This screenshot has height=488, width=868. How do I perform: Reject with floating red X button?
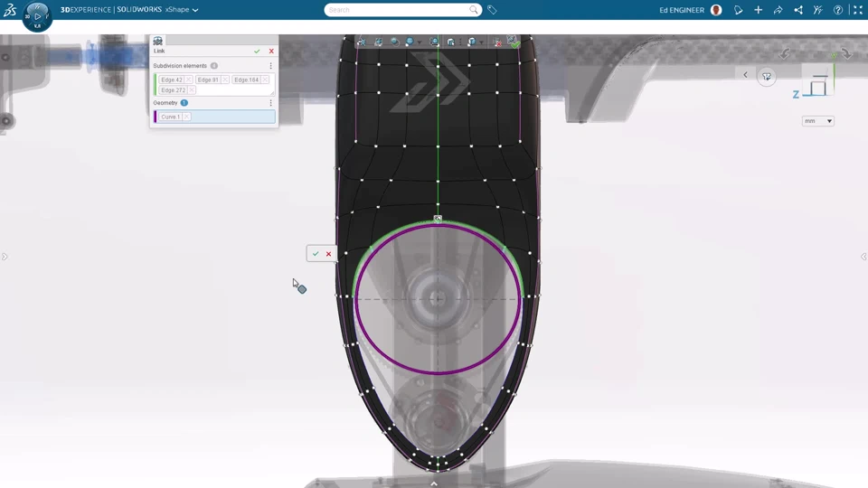(x=328, y=253)
